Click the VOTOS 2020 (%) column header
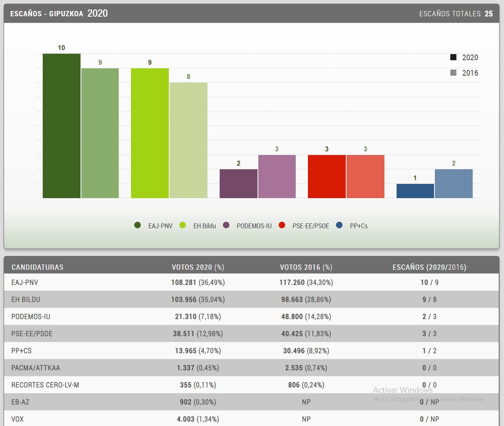This screenshot has height=426, width=504. 198,267
